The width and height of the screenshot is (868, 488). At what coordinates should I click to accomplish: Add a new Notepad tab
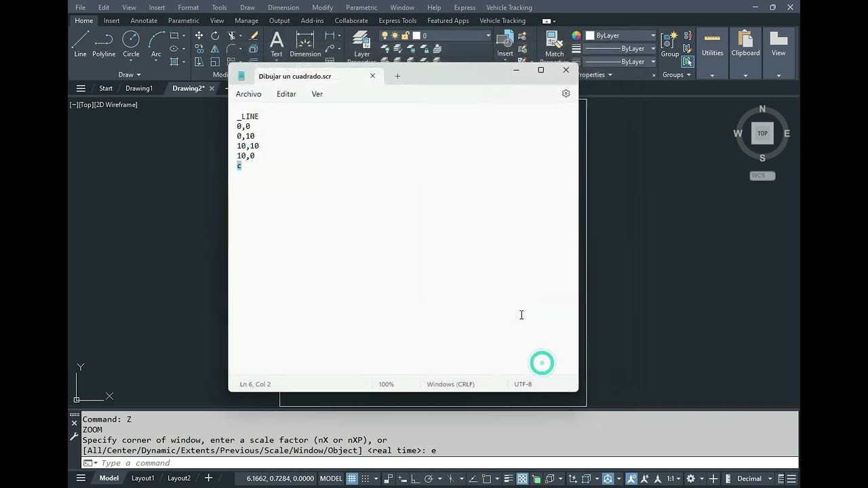[397, 76]
